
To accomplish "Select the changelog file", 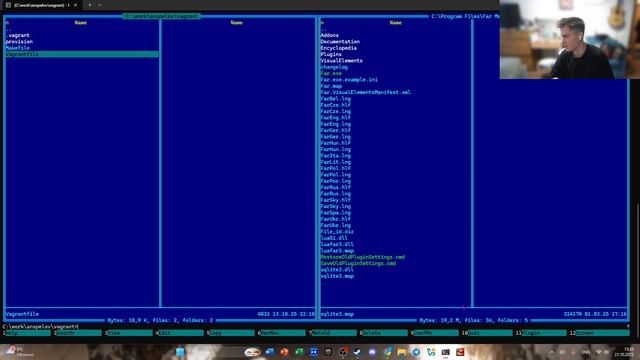I will (334, 67).
